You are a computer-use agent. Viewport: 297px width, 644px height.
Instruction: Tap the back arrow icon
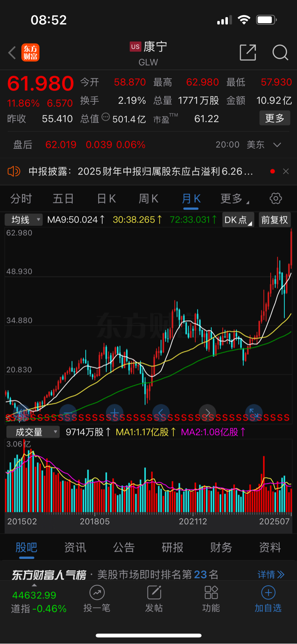tap(12, 53)
